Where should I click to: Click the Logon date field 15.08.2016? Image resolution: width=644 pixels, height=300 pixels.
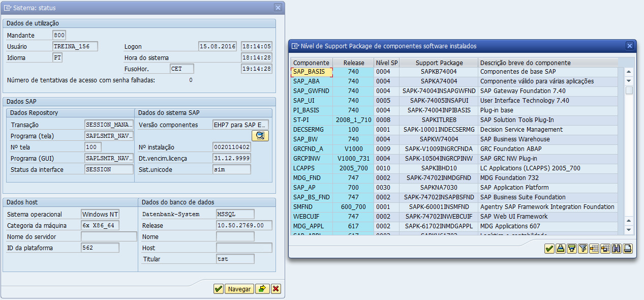click(218, 46)
